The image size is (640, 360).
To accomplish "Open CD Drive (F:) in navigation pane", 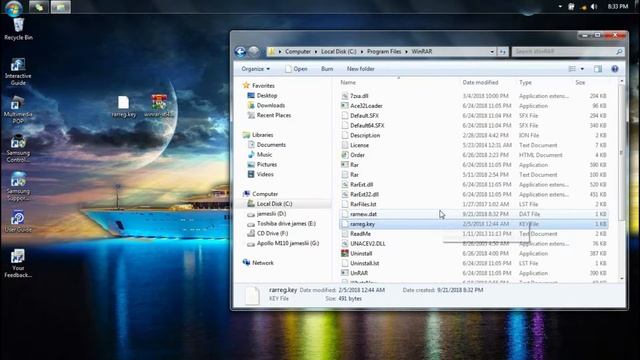I will click(x=268, y=233).
